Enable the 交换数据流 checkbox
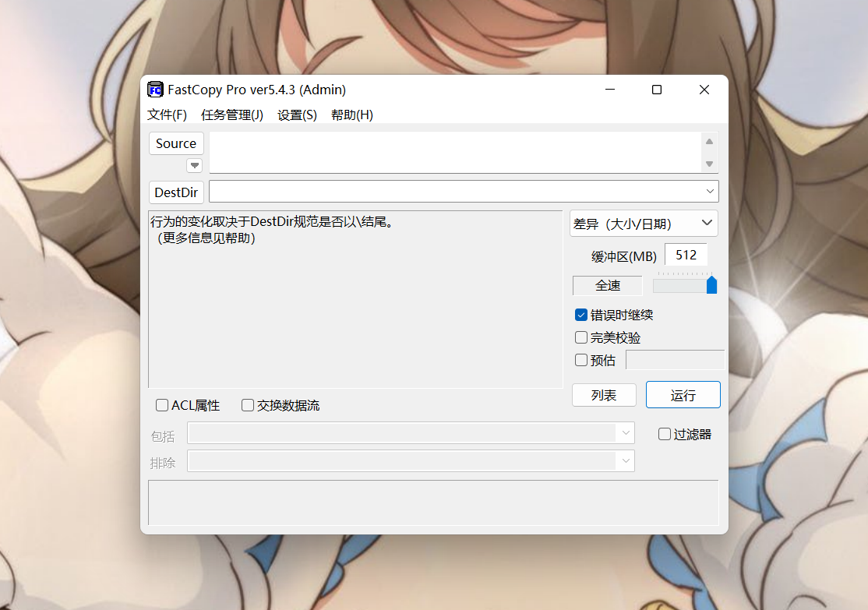 pyautogui.click(x=248, y=405)
